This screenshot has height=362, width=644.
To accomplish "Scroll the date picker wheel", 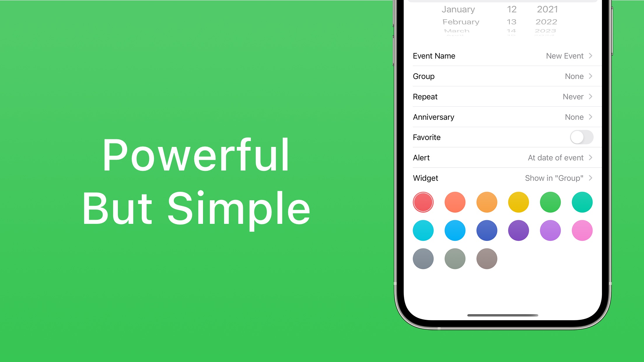I will pos(504,17).
